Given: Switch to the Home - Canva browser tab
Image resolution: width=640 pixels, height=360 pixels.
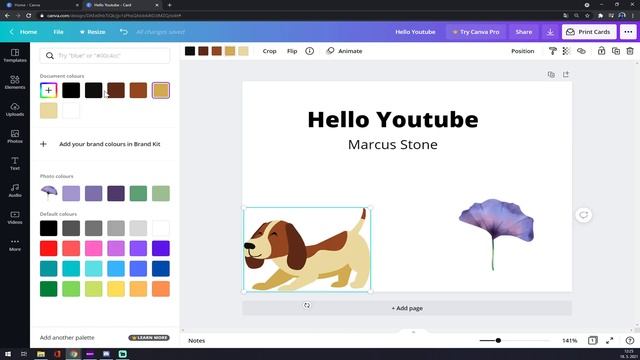Looking at the screenshot, I should [x=41, y=5].
